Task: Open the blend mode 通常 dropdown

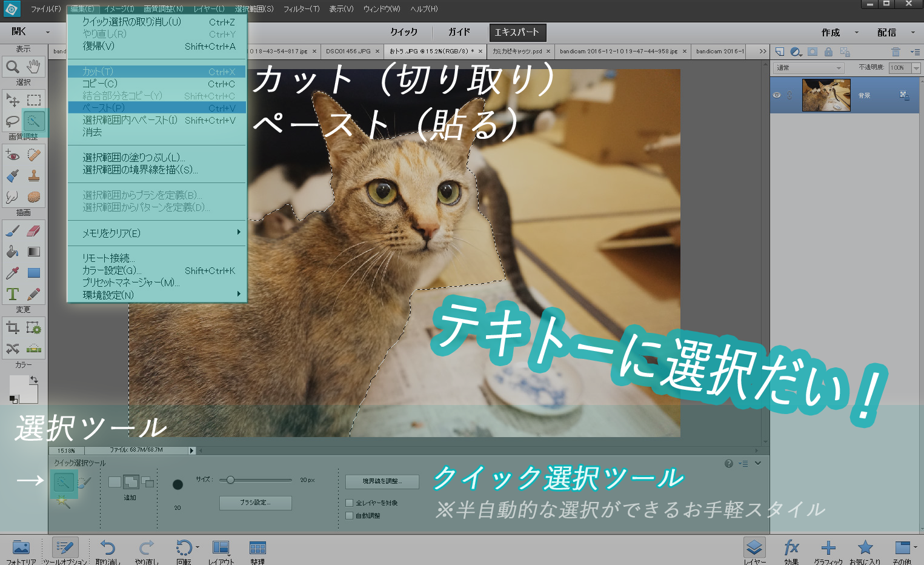Action: tap(809, 68)
